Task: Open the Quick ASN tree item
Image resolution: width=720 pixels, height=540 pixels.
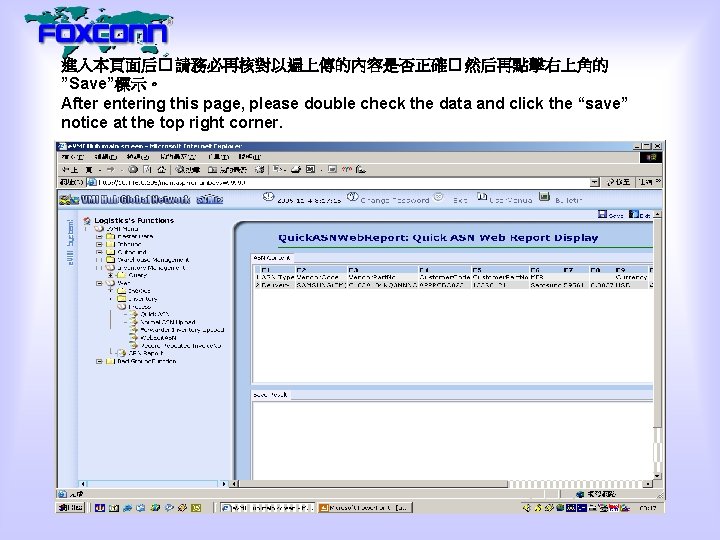Action: tap(155, 314)
